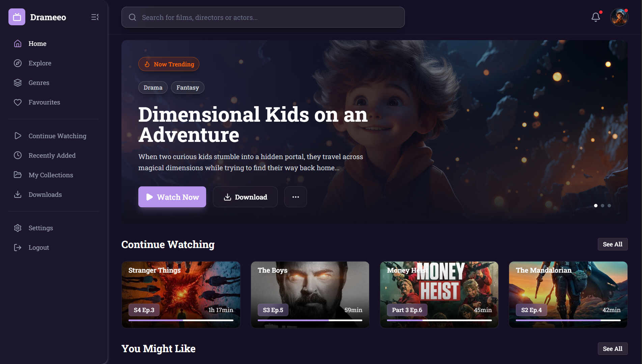
Task: Click See All next to Continue Watching
Action: pos(612,244)
